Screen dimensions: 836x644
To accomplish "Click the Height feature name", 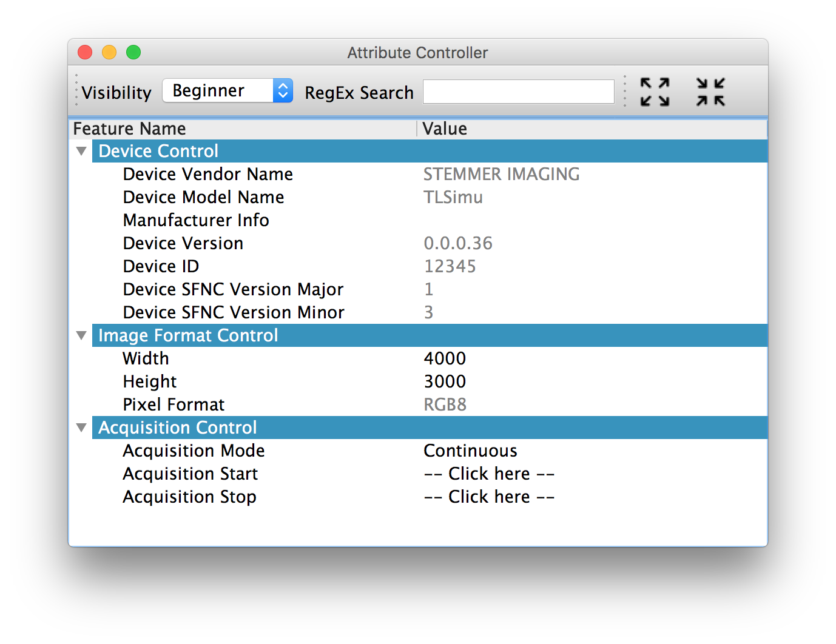I will pyautogui.click(x=149, y=381).
